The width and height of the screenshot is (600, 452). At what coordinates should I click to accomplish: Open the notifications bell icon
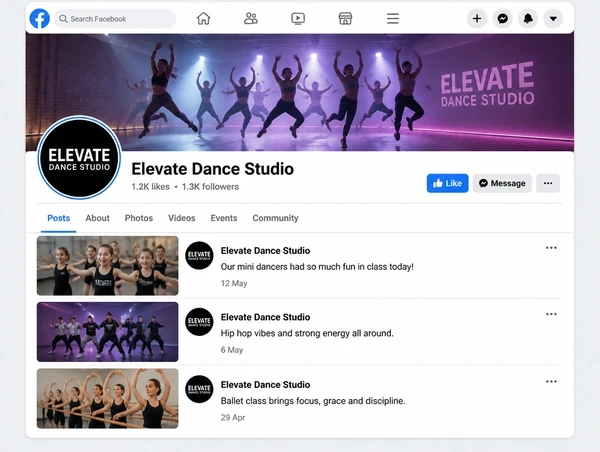528,18
